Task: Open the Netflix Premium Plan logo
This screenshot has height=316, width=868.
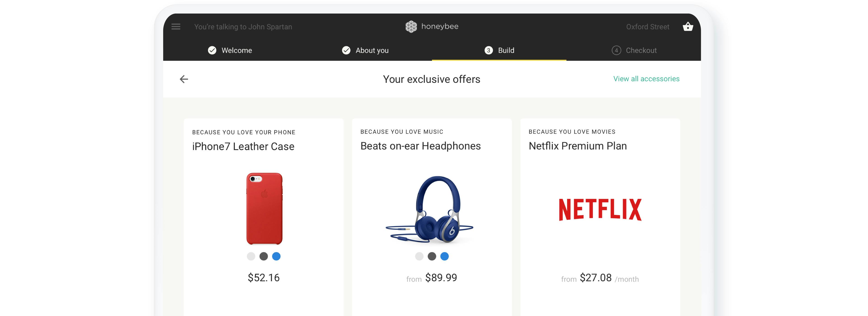Action: [600, 210]
